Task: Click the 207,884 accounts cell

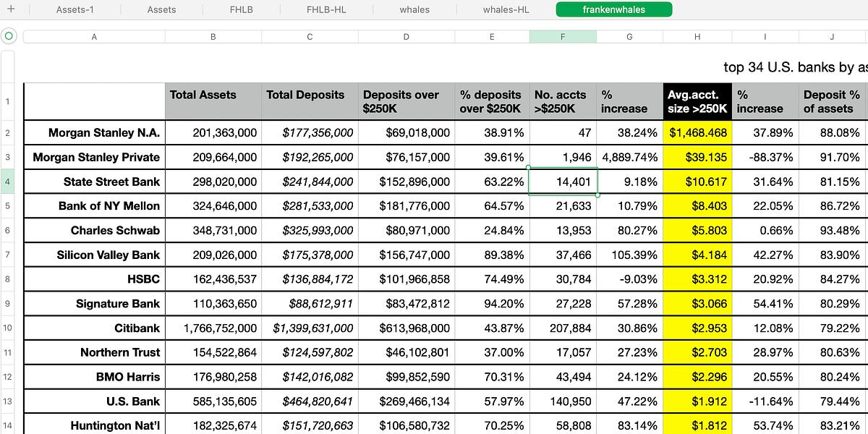Action: pos(563,328)
